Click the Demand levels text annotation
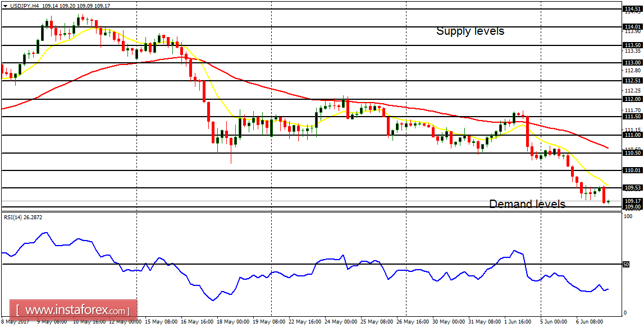This screenshot has height=328, width=644. 527,205
